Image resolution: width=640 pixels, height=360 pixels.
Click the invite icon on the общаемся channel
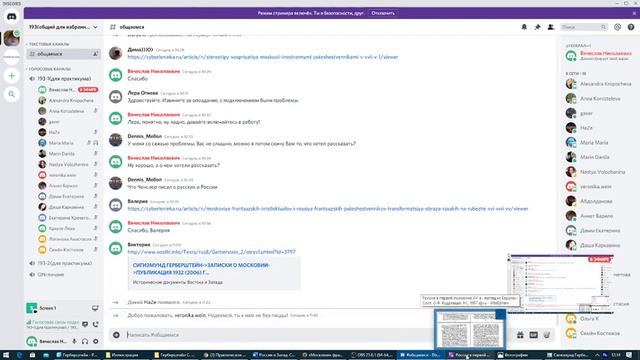pyautogui.click(x=96, y=54)
